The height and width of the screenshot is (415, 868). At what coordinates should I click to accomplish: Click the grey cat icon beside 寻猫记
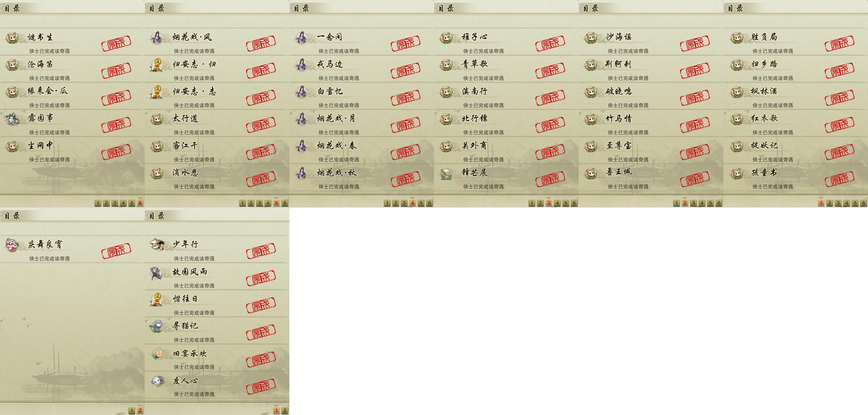157,326
